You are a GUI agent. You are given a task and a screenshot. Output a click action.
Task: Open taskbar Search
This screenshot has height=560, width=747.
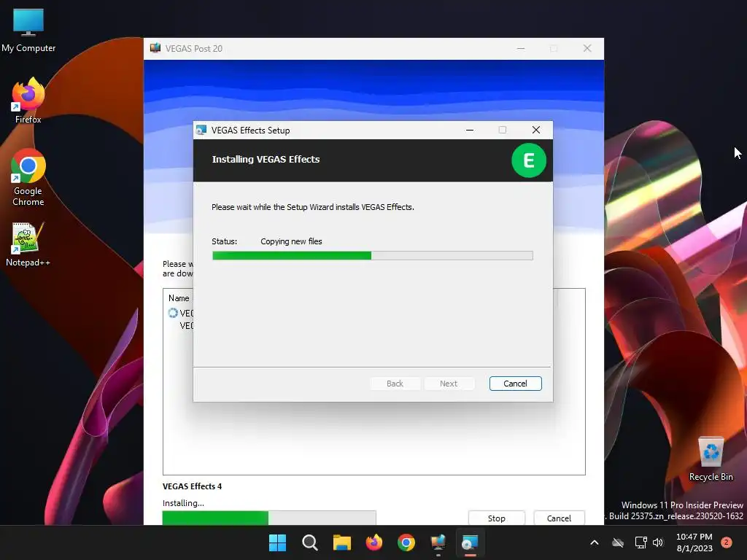coord(309,542)
